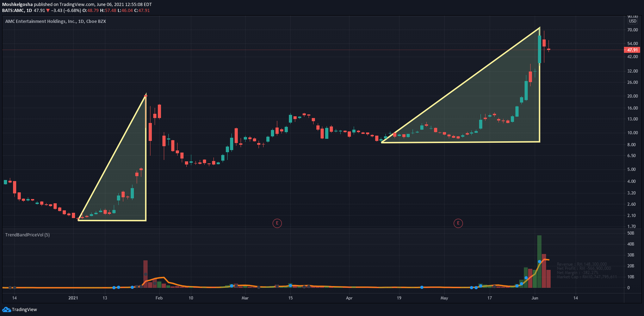Image resolution: width=644 pixels, height=316 pixels.
Task: Click the 50B volume axis label
Action: coord(631,233)
